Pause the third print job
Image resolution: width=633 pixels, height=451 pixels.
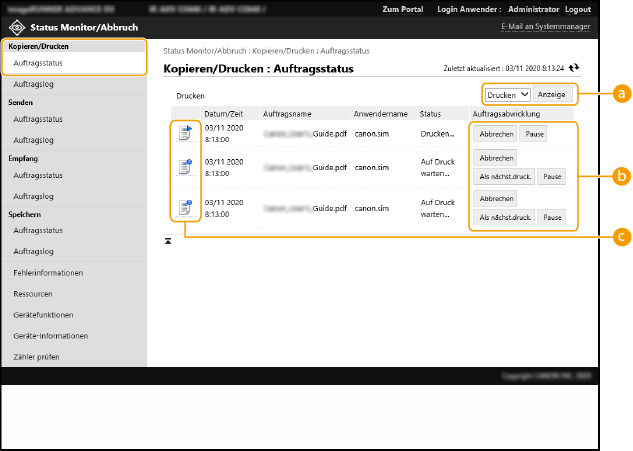552,217
